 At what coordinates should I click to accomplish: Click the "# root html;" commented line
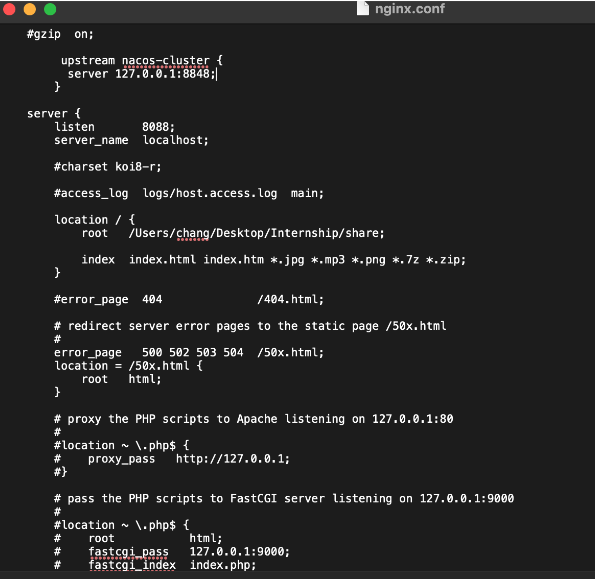pyautogui.click(x=138, y=538)
